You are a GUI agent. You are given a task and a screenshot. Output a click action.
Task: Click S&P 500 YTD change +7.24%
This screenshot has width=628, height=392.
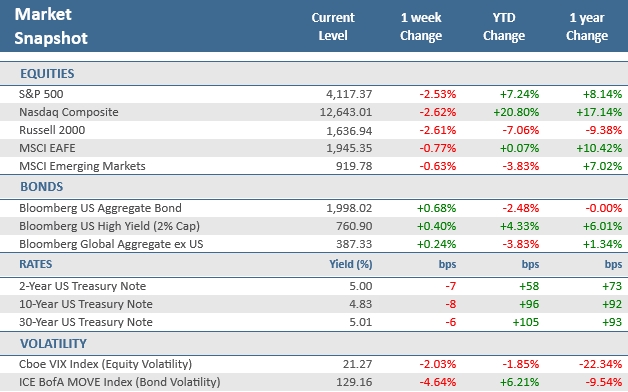pos(519,94)
